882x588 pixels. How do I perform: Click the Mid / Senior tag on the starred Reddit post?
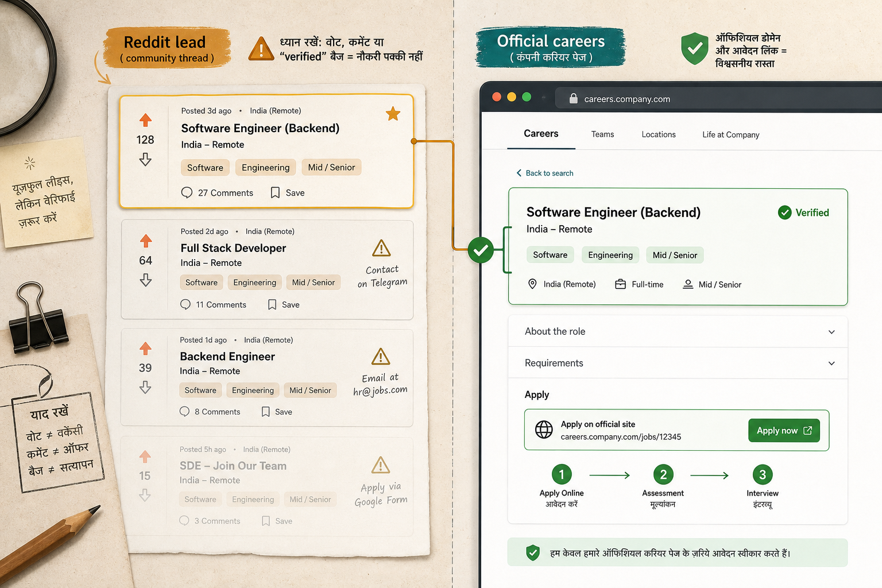pyautogui.click(x=331, y=167)
